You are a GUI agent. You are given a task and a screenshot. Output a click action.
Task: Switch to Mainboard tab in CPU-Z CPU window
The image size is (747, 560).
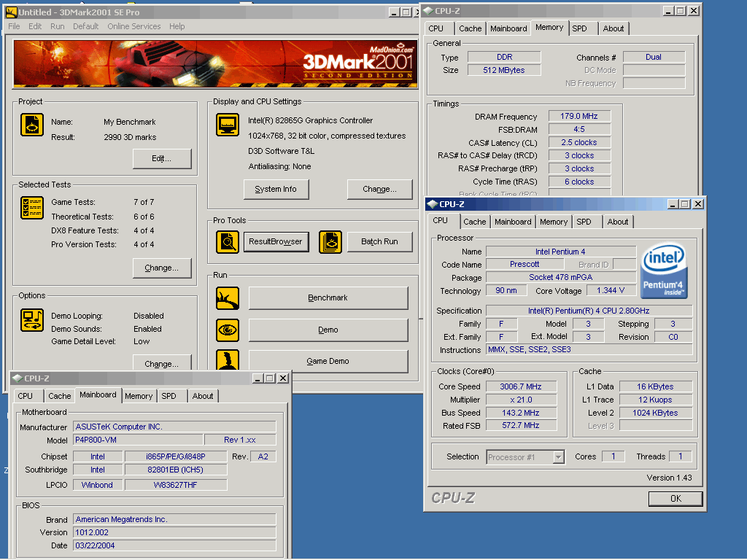point(513,222)
